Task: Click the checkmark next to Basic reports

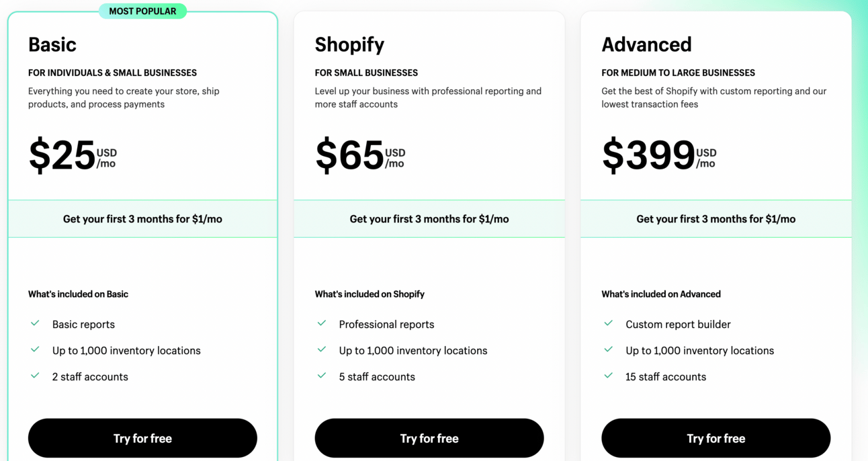Action: [35, 323]
